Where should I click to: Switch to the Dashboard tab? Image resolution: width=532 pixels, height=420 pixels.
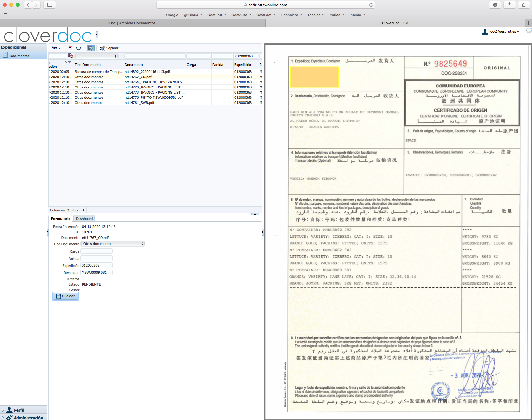[84, 219]
